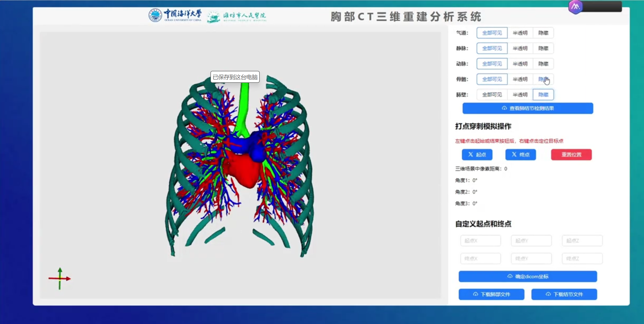The image size is (644, 324).
Task: Hide the 气道 airway by selecting 隐藏
Action: click(544, 33)
